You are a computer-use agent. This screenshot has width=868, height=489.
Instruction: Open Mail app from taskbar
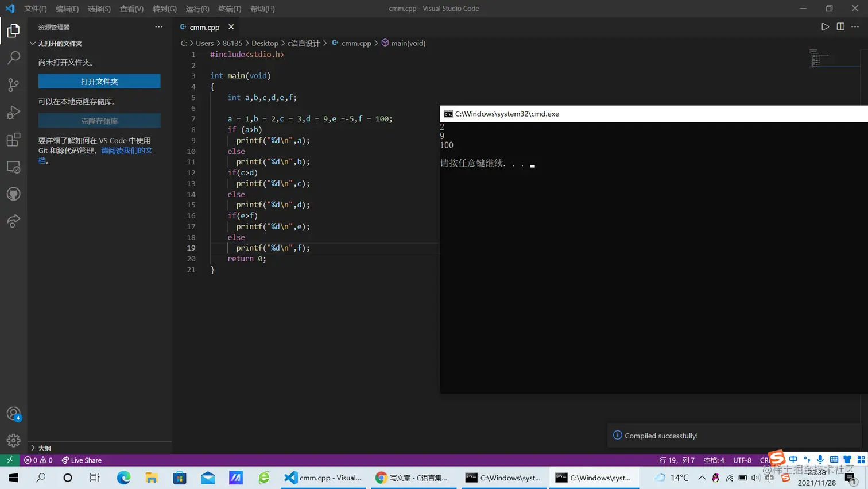pyautogui.click(x=208, y=478)
